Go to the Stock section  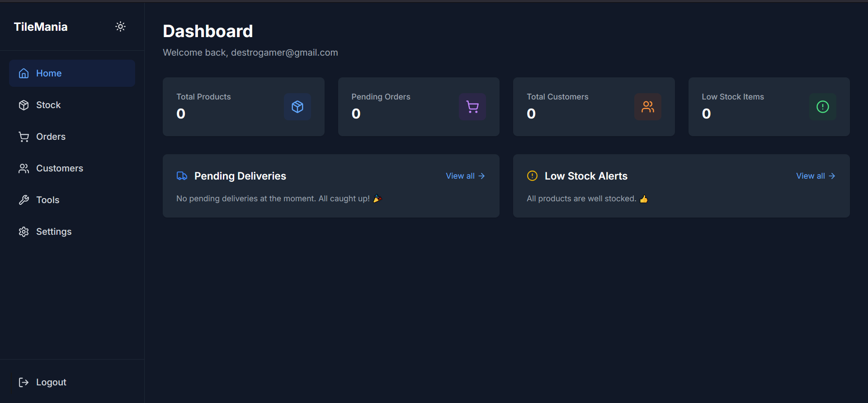(48, 105)
